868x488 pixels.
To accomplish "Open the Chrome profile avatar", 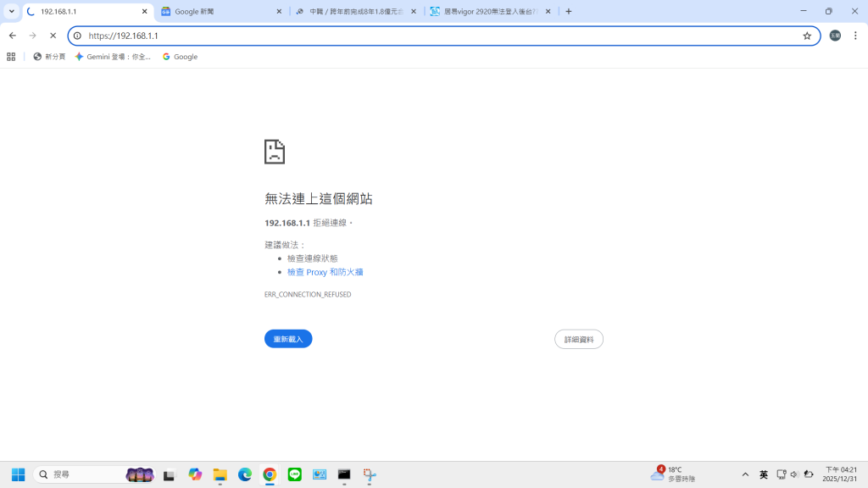I will click(x=834, y=36).
